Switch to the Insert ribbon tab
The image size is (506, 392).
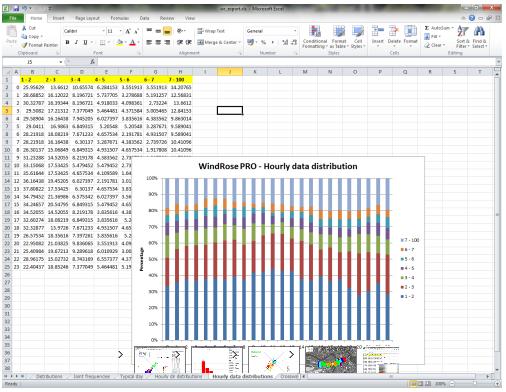pos(58,18)
